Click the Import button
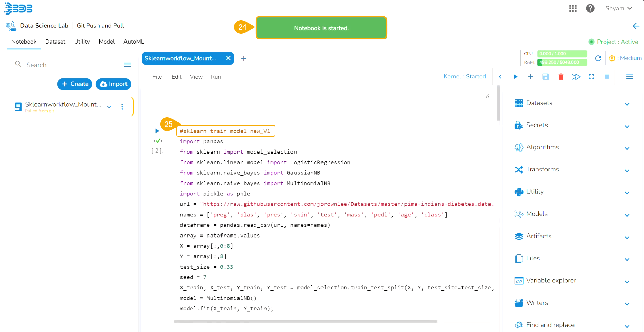Image resolution: width=644 pixels, height=332 pixels. point(113,84)
